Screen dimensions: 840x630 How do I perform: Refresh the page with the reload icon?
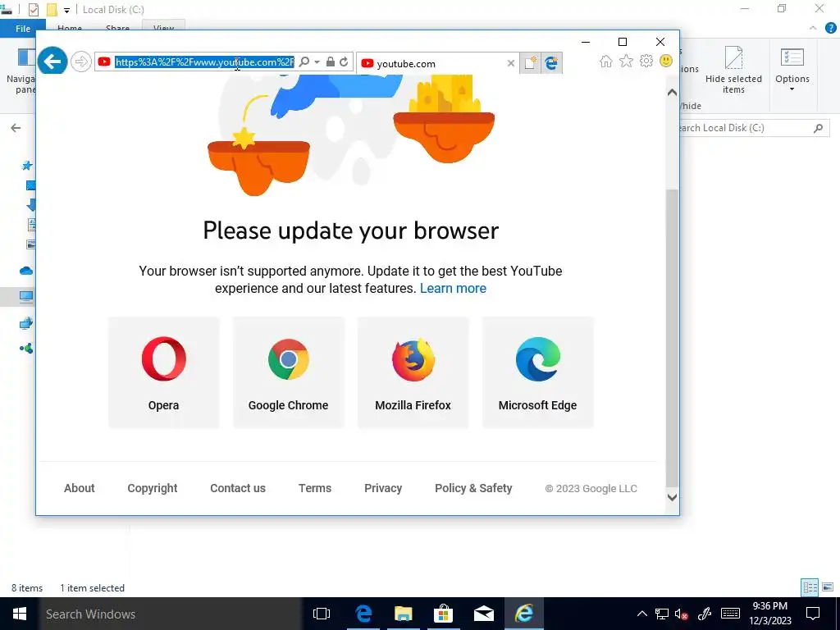tap(344, 62)
